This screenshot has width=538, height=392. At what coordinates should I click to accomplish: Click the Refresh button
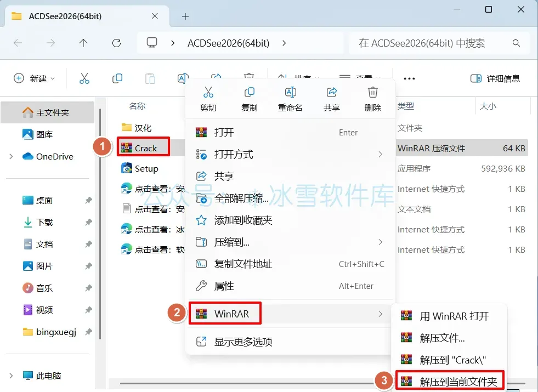coord(117,43)
